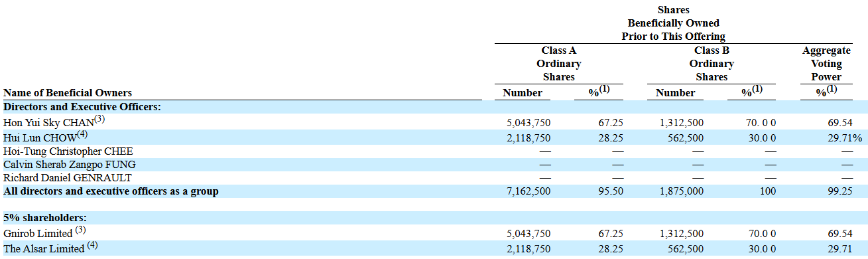
Task: Click the percent header under Aggregate Voting Power
Action: coord(826,92)
